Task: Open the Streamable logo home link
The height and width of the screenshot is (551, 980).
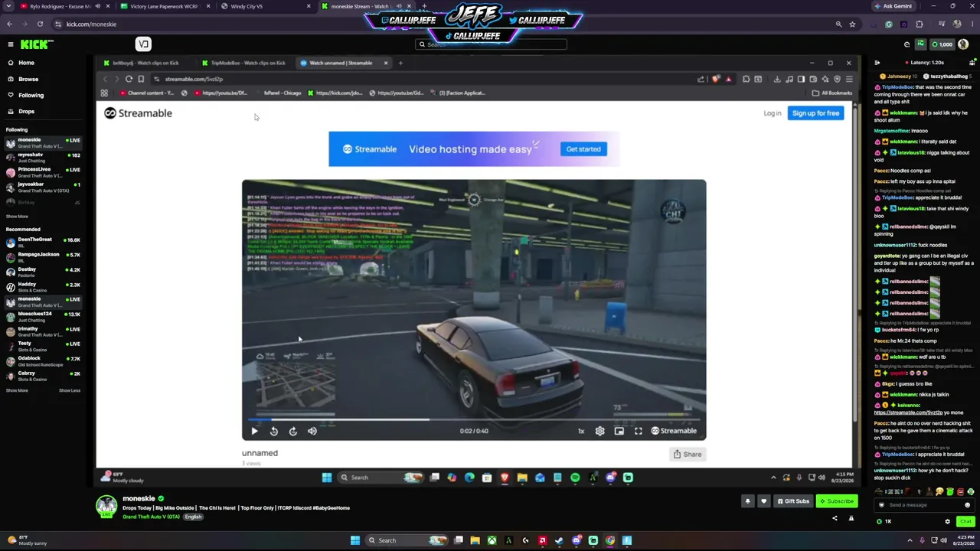Action: tap(138, 113)
